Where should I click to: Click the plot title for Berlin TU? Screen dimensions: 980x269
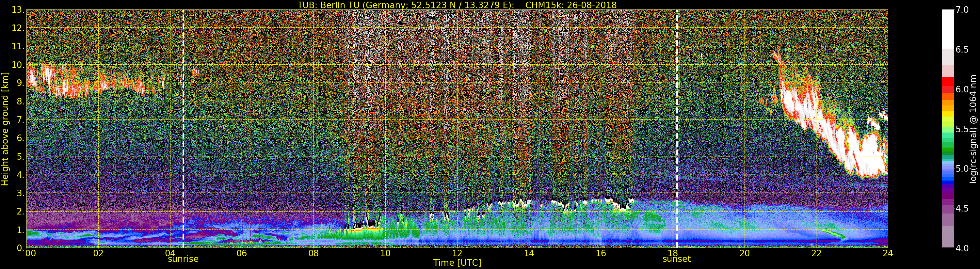[x=457, y=5]
